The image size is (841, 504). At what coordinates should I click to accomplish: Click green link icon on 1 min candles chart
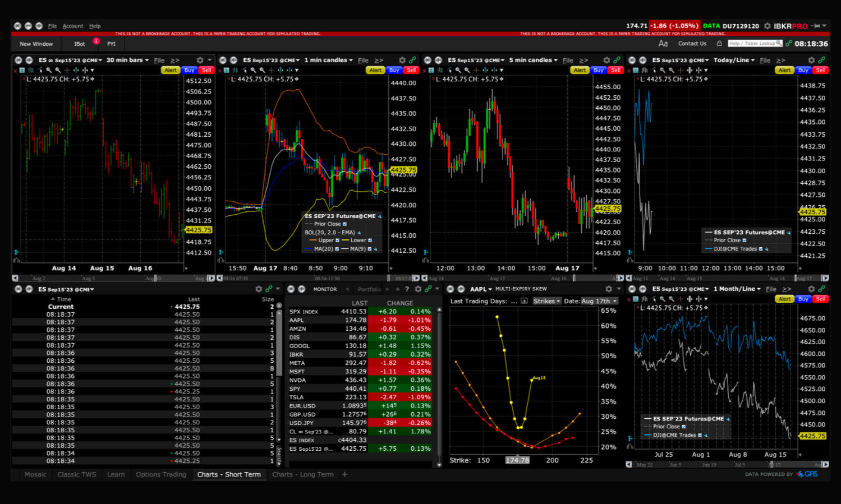click(413, 60)
